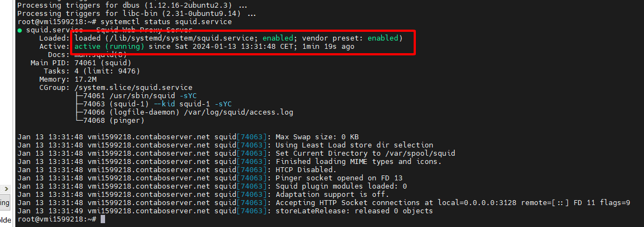Click the typed "systemctl status squid.service" command
Screen dimensions: 644x227
(166, 22)
